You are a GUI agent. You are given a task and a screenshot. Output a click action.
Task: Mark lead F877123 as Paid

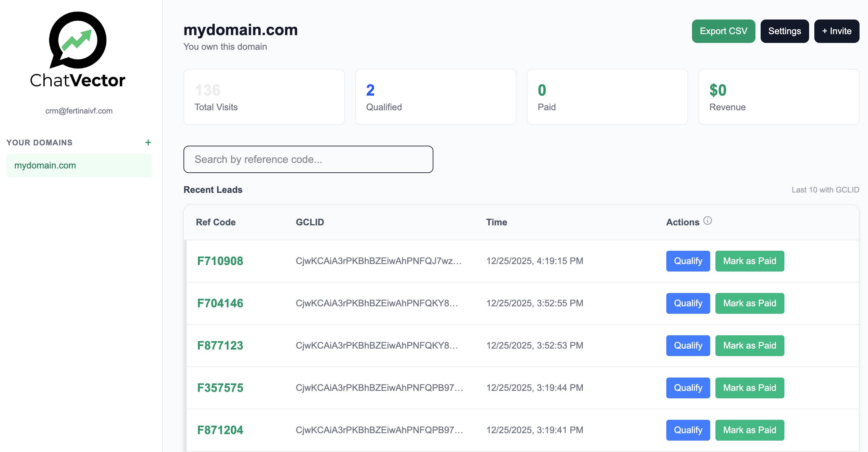tap(749, 346)
